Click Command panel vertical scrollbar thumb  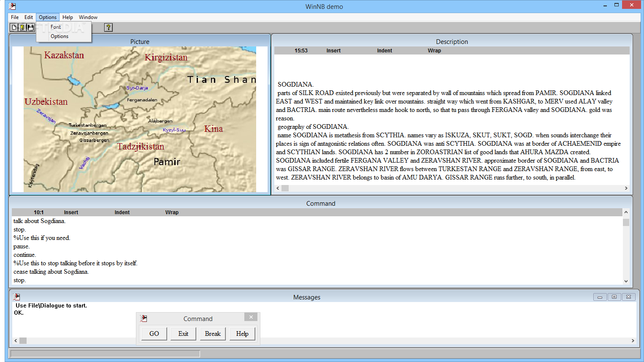626,222
